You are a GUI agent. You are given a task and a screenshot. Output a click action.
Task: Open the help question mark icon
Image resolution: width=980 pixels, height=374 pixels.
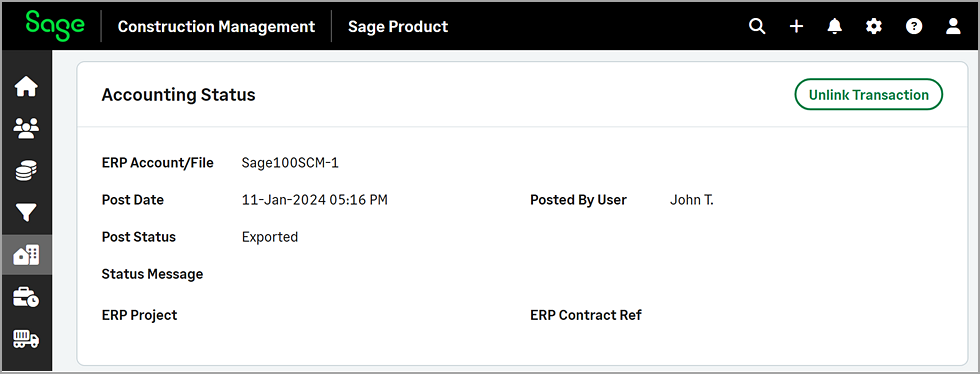tap(914, 26)
